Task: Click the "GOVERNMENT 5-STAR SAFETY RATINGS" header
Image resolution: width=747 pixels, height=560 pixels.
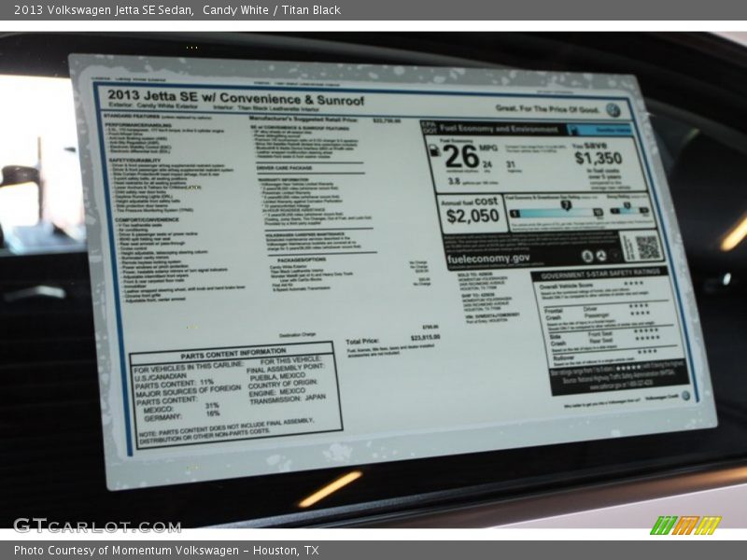Action: pyautogui.click(x=600, y=273)
